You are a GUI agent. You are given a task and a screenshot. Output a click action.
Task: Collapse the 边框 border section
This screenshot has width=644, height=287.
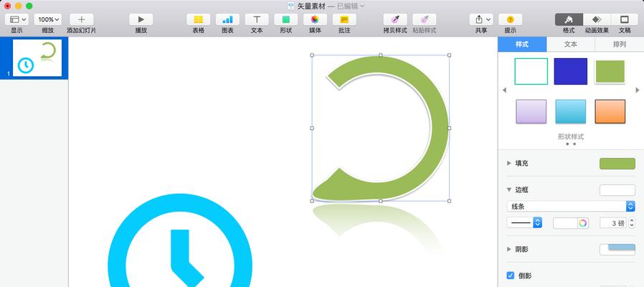509,190
